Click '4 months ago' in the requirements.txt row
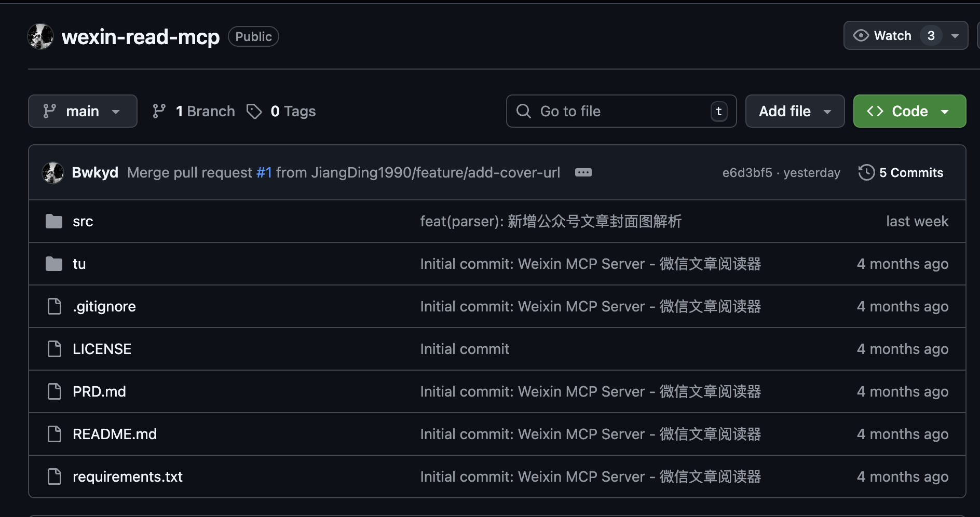This screenshot has height=517, width=980. coord(903,477)
